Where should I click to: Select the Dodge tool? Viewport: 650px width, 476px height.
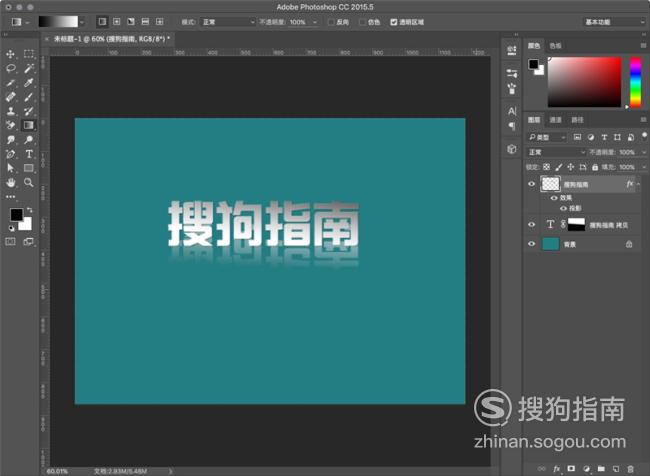pos(29,140)
